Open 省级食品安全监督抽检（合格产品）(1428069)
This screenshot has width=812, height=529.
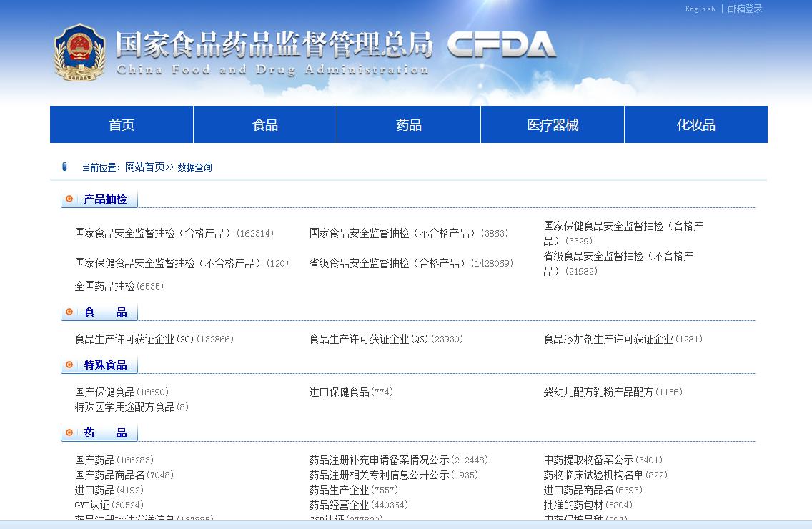pos(411,263)
